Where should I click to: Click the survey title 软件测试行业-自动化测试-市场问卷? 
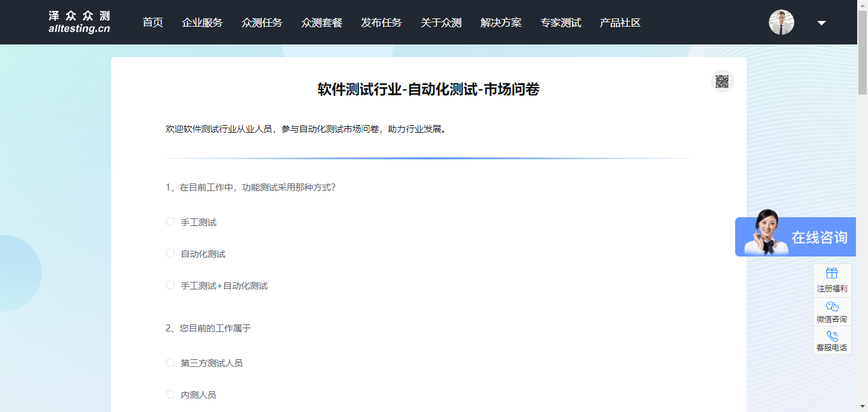coord(428,90)
